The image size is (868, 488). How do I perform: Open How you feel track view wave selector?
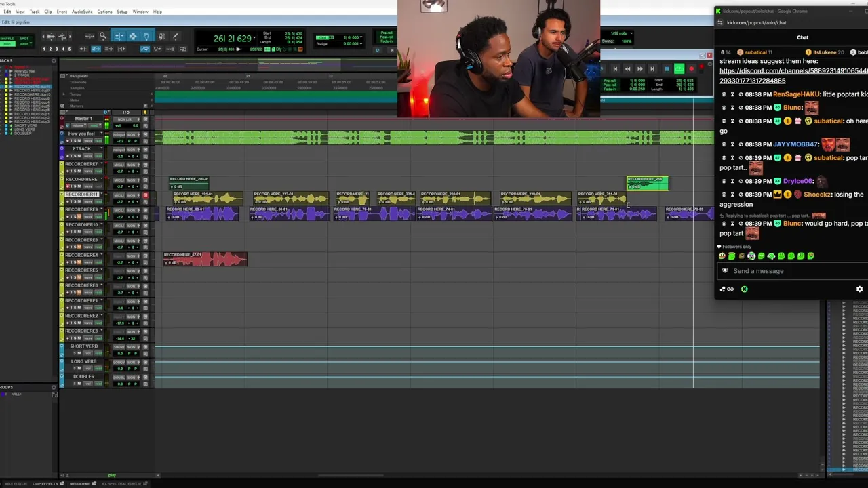coord(88,141)
